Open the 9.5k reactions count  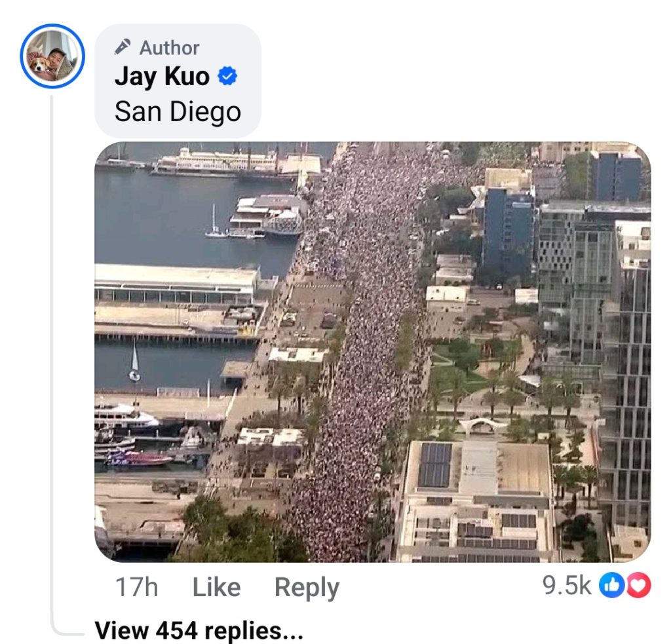click(567, 585)
